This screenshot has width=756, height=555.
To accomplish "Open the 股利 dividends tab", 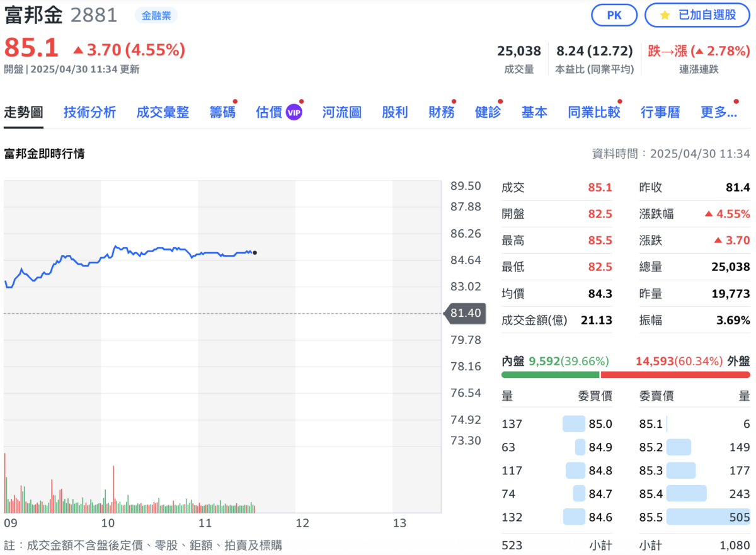I will point(394,112).
